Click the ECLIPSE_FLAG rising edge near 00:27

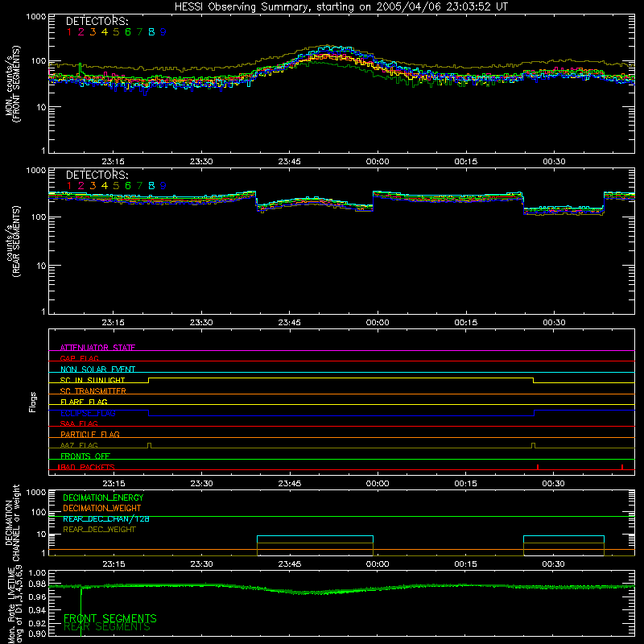[535, 413]
